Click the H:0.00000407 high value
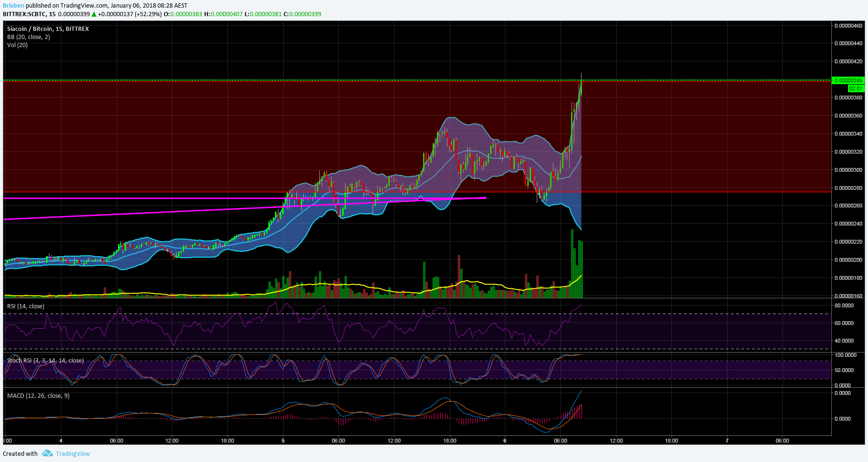 (223, 14)
